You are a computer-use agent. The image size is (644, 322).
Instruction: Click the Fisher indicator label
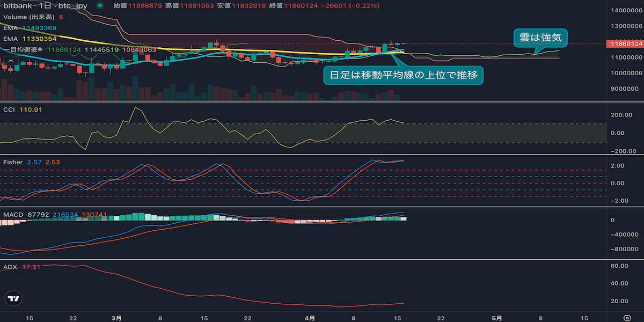13,162
